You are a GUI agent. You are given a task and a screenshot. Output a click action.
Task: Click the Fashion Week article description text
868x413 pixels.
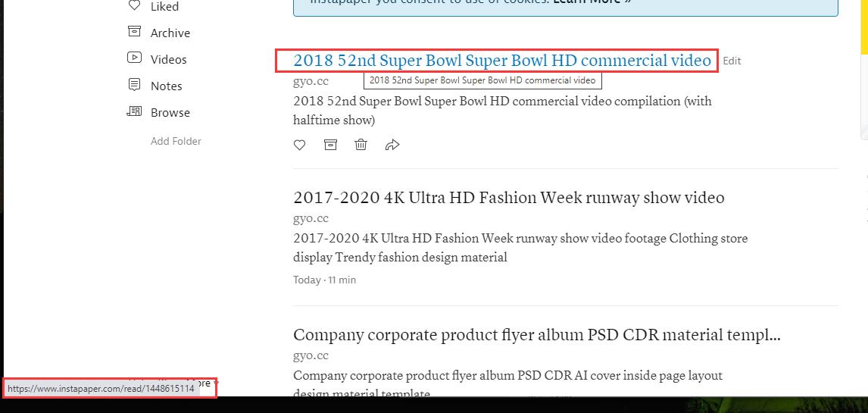point(520,248)
